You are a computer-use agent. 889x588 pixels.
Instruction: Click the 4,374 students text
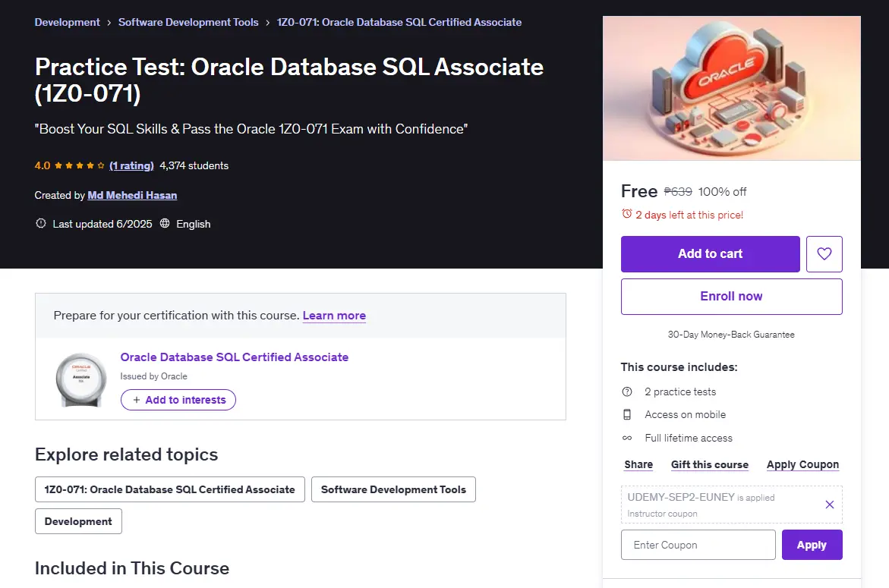pos(194,165)
